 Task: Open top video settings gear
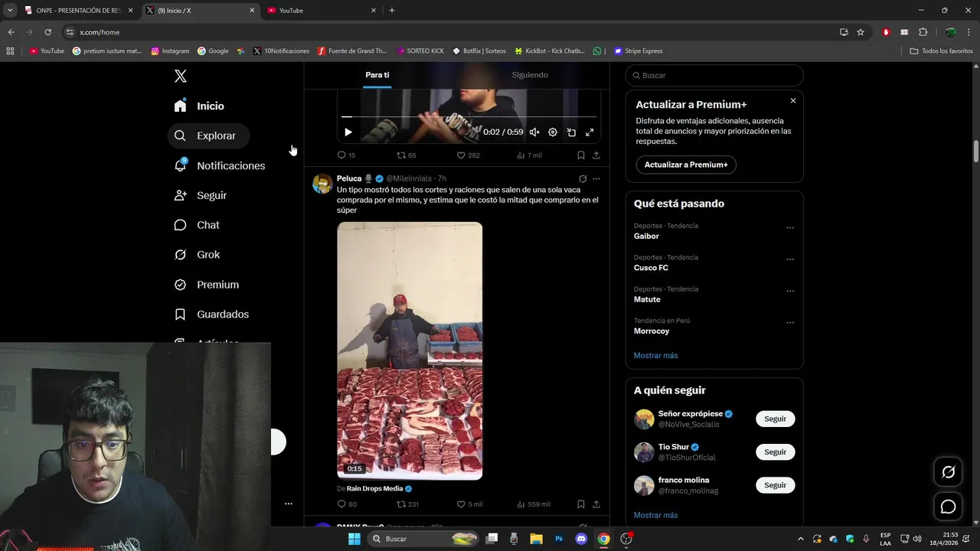553,132
